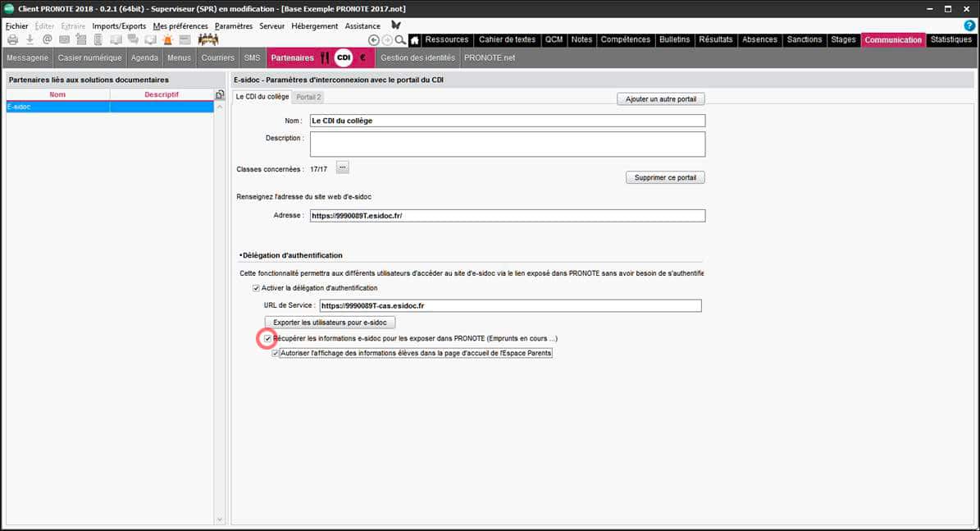Click the home icon before Ressources
The image size is (980, 531).
pos(414,40)
